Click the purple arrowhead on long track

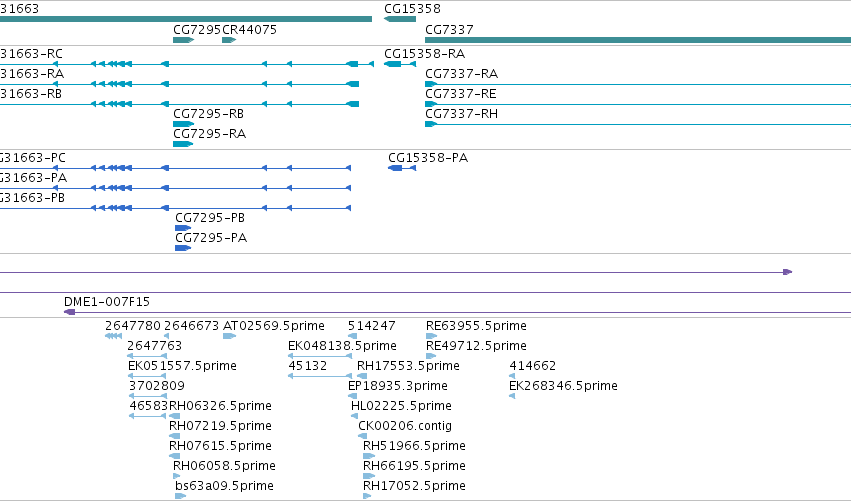[x=788, y=272]
